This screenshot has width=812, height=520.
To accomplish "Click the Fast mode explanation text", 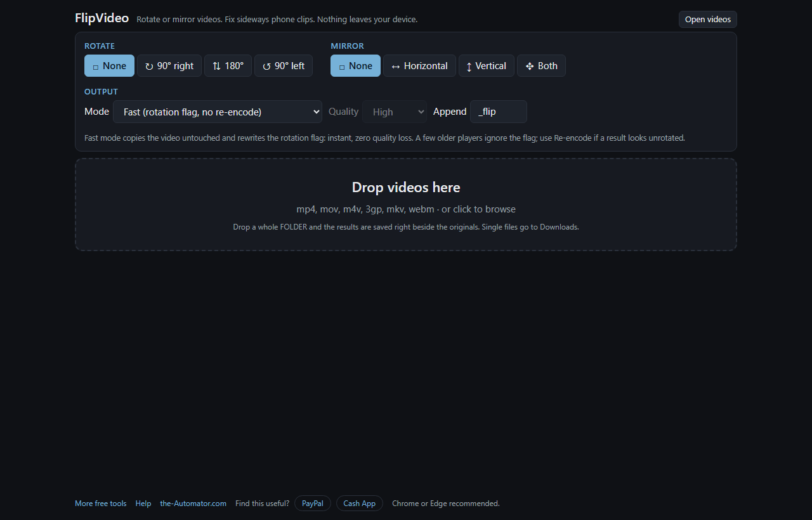I will click(384, 138).
